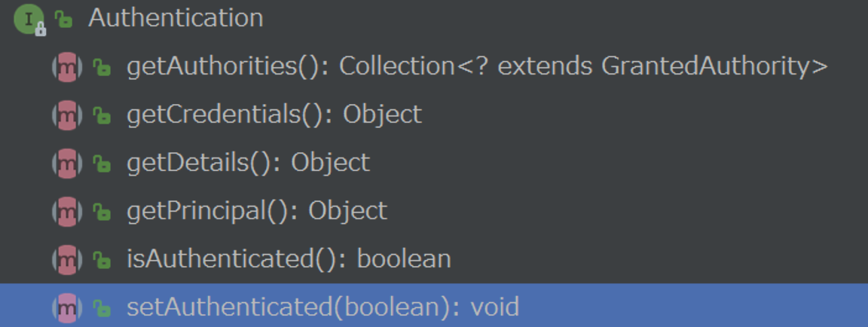Click the green unlock icon beside getPrincipal()
The height and width of the screenshot is (327, 868).
pos(101,212)
